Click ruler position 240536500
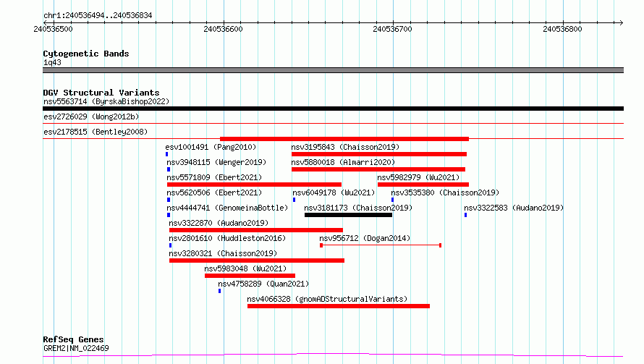The image size is (644, 364). point(53,29)
